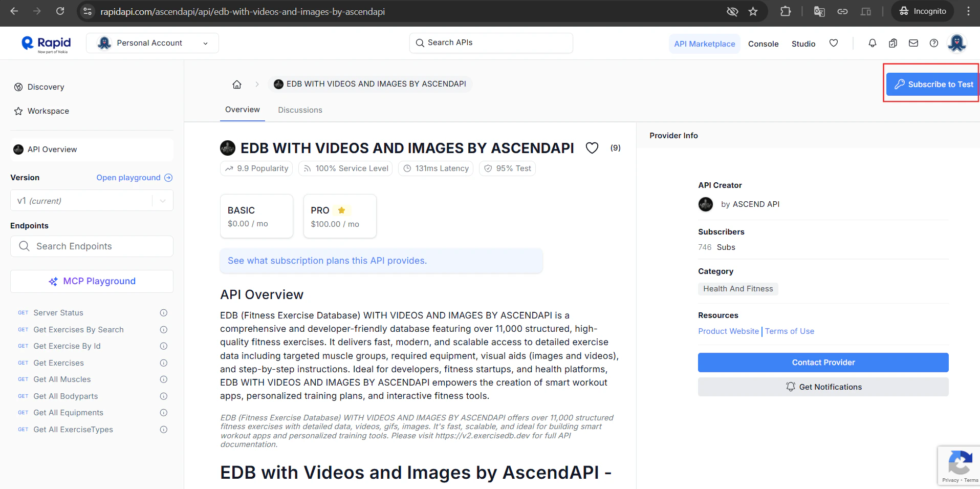Switch to the Overview tab
Viewport: 980px width, 489px height.
pyautogui.click(x=243, y=110)
